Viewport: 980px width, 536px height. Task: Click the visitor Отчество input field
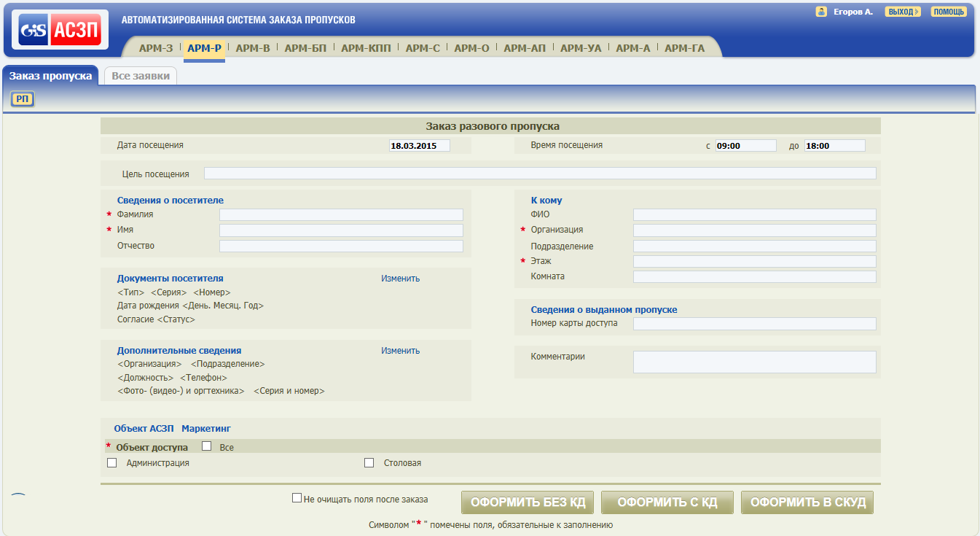341,246
